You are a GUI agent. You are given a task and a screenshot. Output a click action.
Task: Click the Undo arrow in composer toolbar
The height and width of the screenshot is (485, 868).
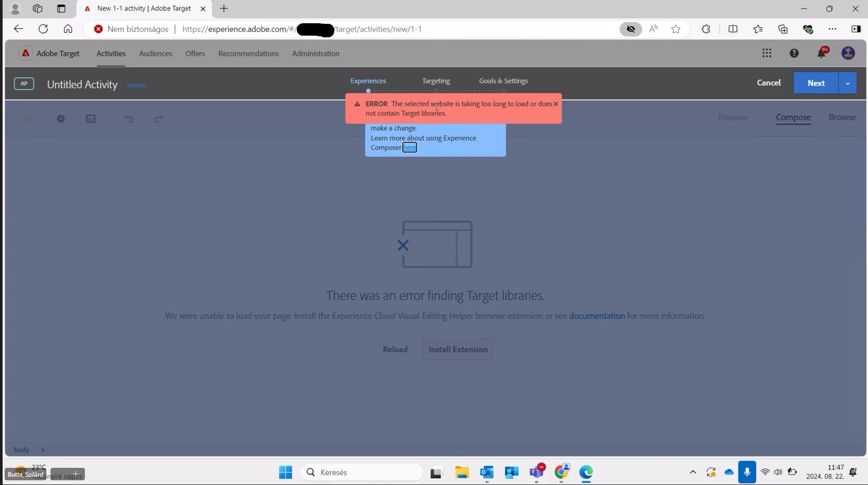(129, 119)
